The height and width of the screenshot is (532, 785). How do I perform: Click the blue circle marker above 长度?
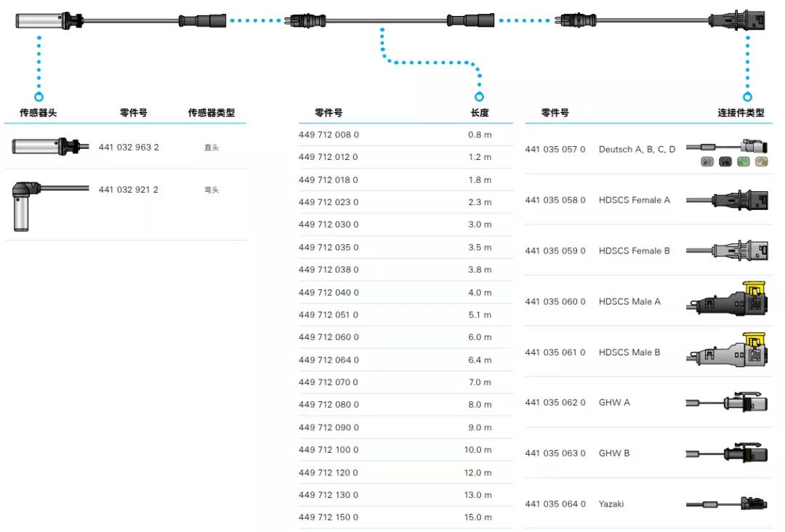tap(479, 96)
